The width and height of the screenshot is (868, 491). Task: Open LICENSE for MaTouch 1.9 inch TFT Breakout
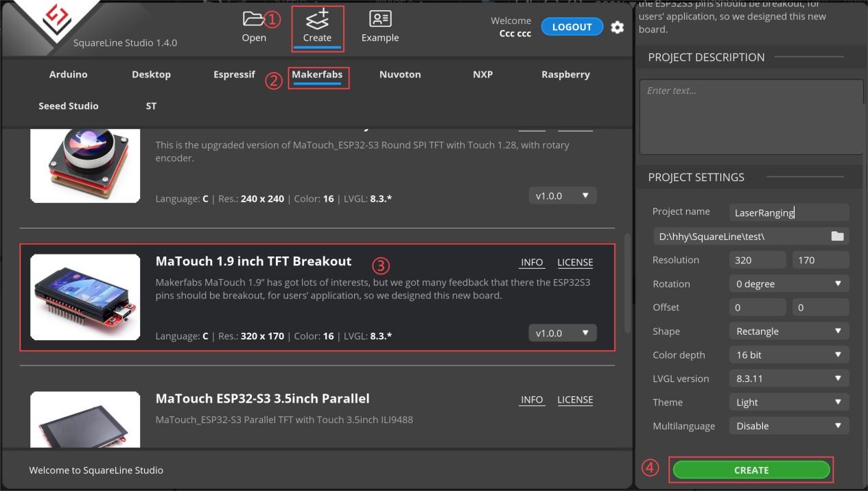pos(575,263)
